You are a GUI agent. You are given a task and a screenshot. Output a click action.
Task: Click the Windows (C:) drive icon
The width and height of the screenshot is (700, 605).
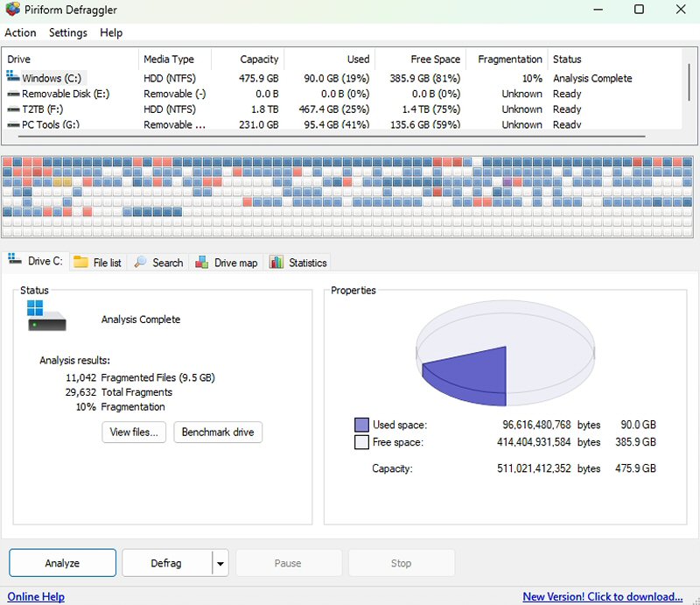click(x=13, y=78)
